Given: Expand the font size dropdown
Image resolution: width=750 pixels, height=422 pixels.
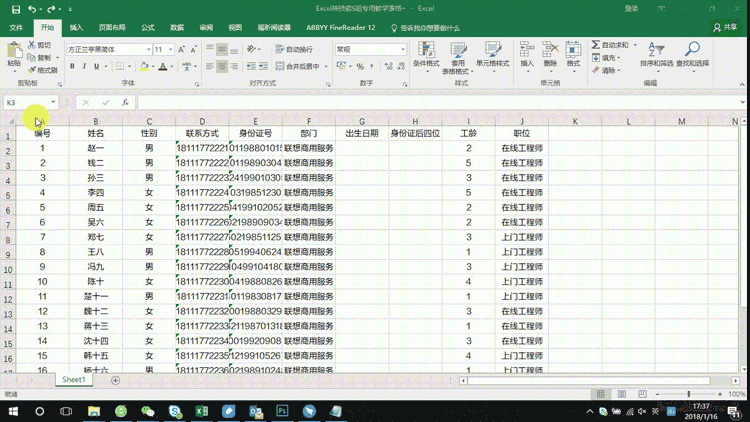Looking at the screenshot, I should [x=171, y=49].
